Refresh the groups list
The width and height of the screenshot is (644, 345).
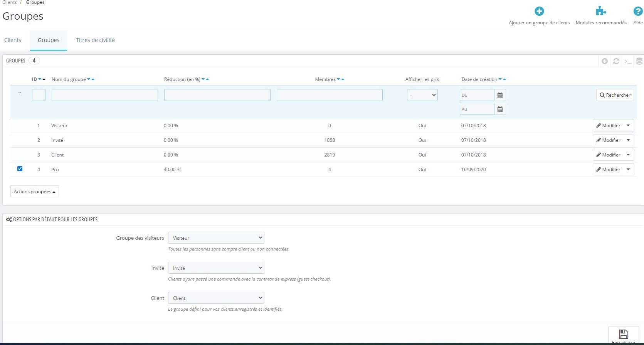click(616, 61)
